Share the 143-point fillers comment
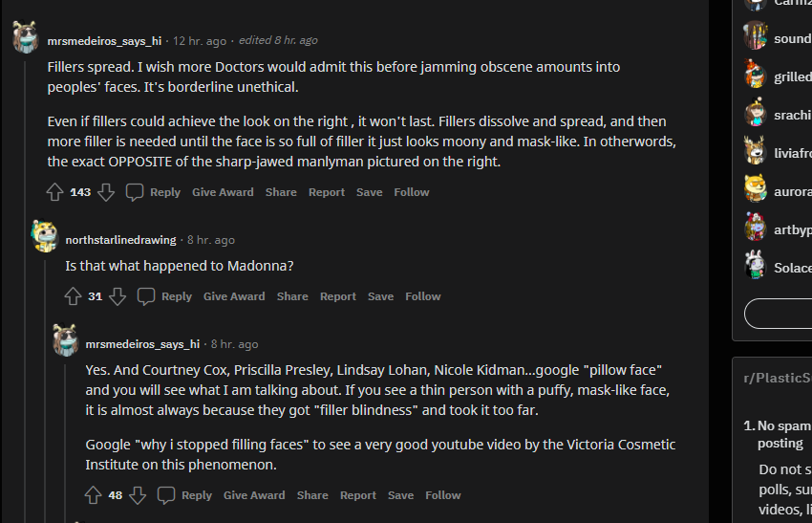The image size is (812, 523). (x=281, y=192)
